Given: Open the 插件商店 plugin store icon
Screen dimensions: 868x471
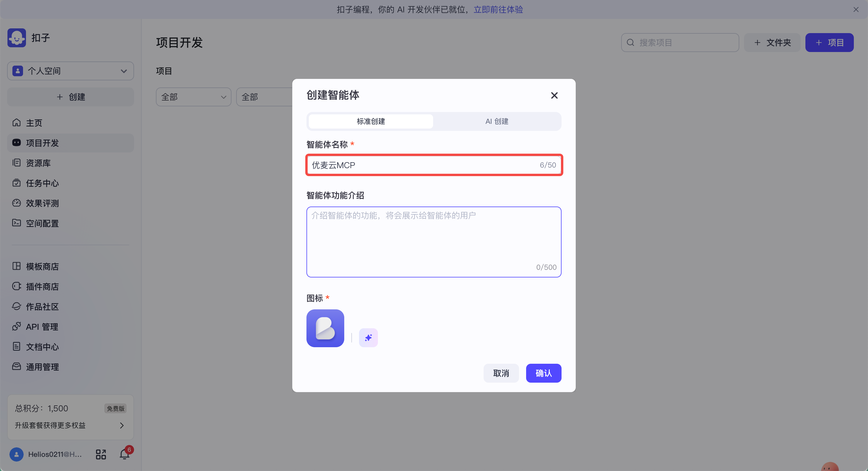Looking at the screenshot, I should pos(17,286).
